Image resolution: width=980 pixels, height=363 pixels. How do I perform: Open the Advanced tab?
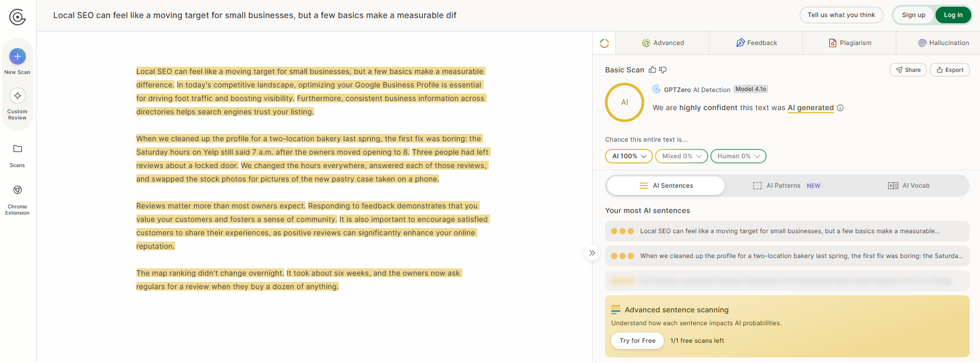tap(663, 43)
